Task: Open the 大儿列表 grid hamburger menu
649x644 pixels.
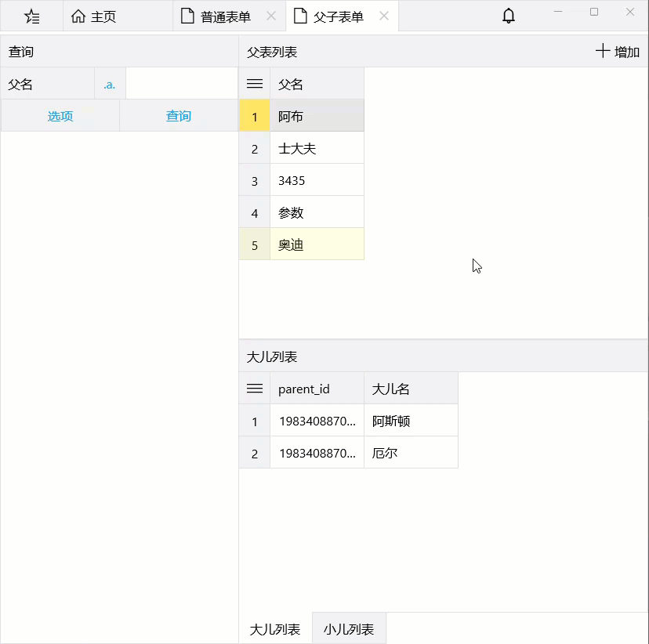Action: pyautogui.click(x=255, y=389)
